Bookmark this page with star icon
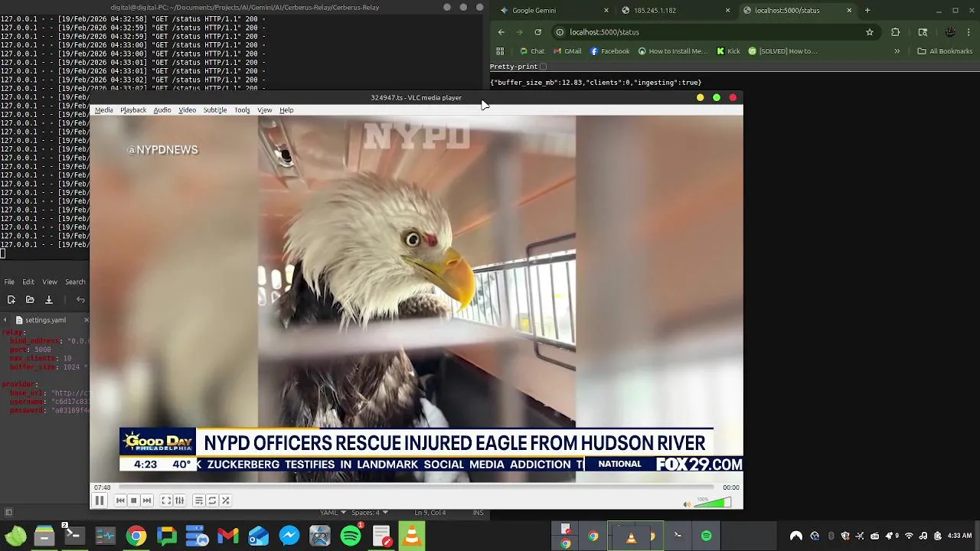 tap(870, 32)
